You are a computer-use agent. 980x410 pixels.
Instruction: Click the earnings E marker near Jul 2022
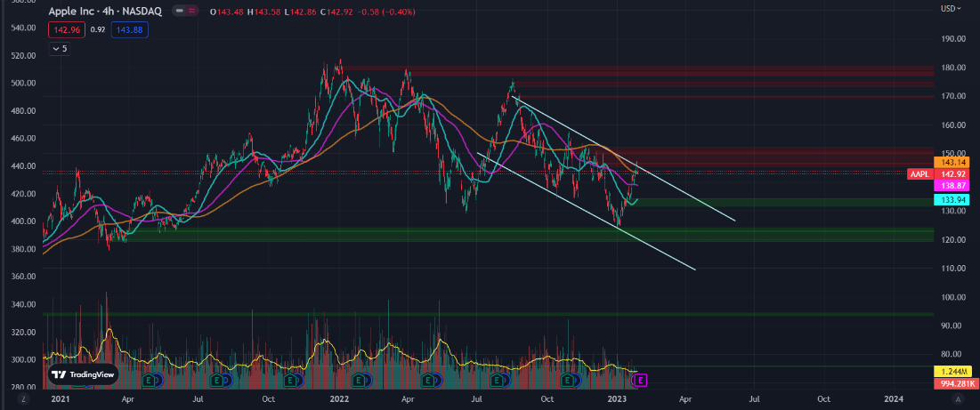(498, 379)
